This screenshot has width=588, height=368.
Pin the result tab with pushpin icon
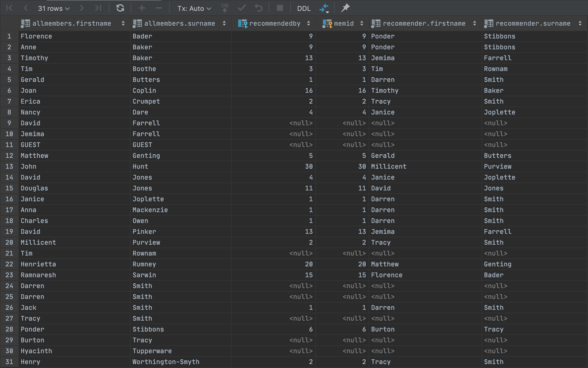pos(345,8)
